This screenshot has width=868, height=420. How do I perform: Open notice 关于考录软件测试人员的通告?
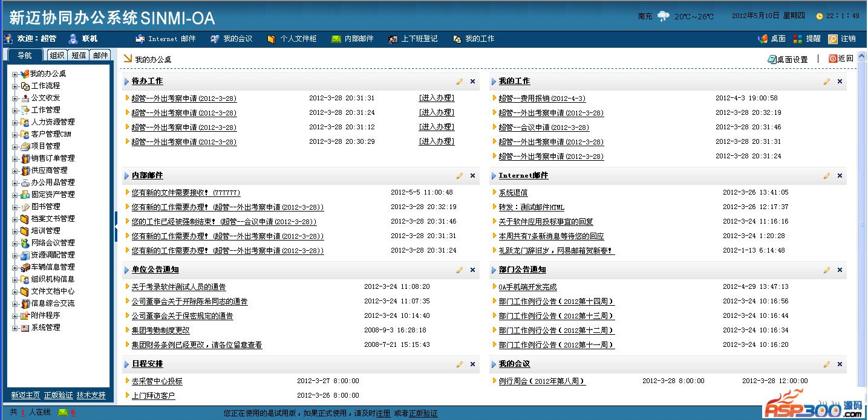coord(178,287)
